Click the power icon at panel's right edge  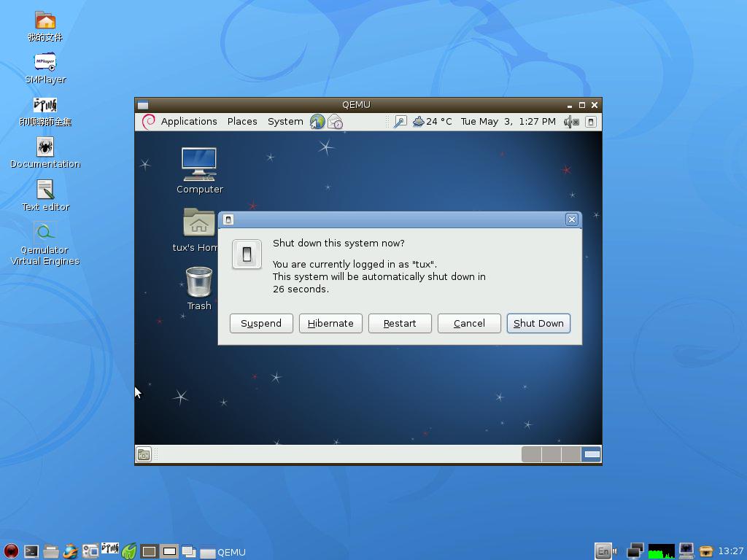pyautogui.click(x=591, y=122)
